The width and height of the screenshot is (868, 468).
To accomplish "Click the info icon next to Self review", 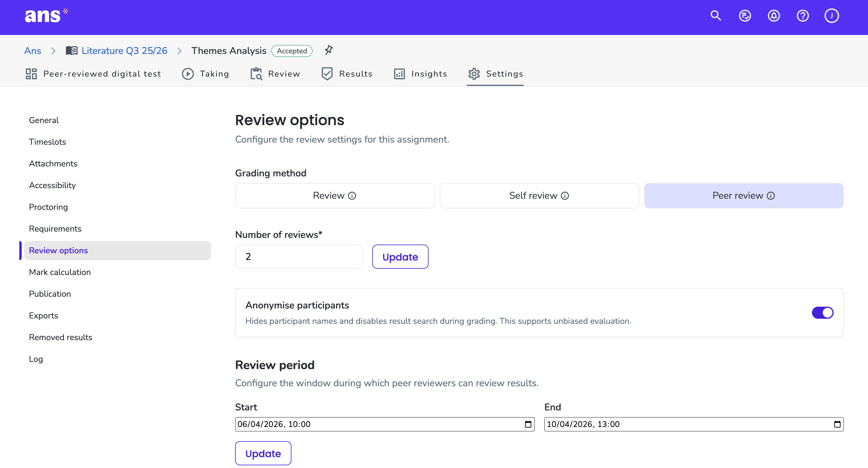I will [565, 196].
